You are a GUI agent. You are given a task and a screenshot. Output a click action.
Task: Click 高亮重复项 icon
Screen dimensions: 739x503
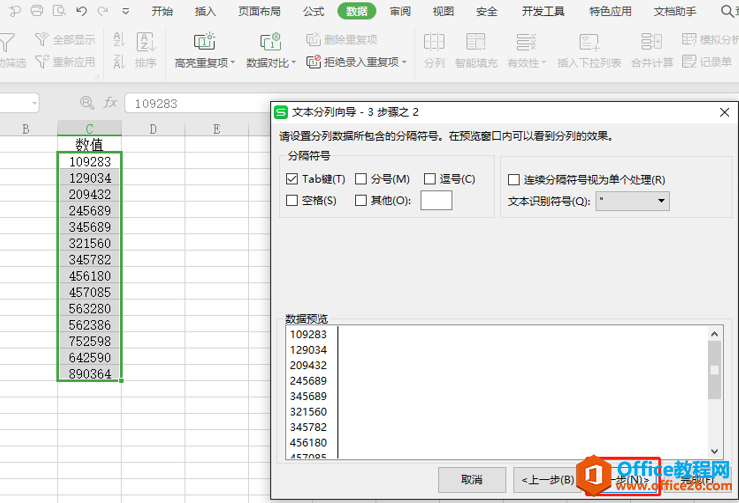[x=205, y=42]
